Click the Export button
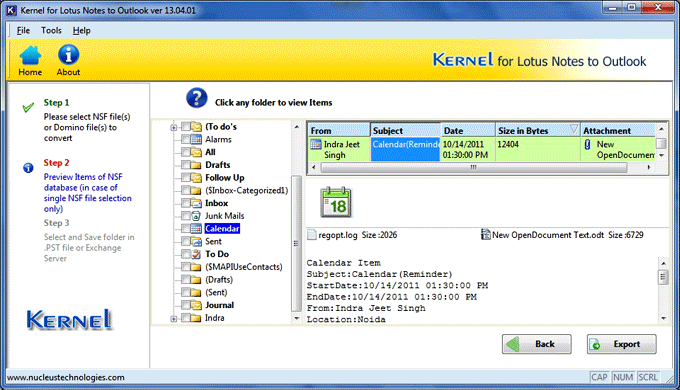The image size is (680, 390). coord(621,344)
